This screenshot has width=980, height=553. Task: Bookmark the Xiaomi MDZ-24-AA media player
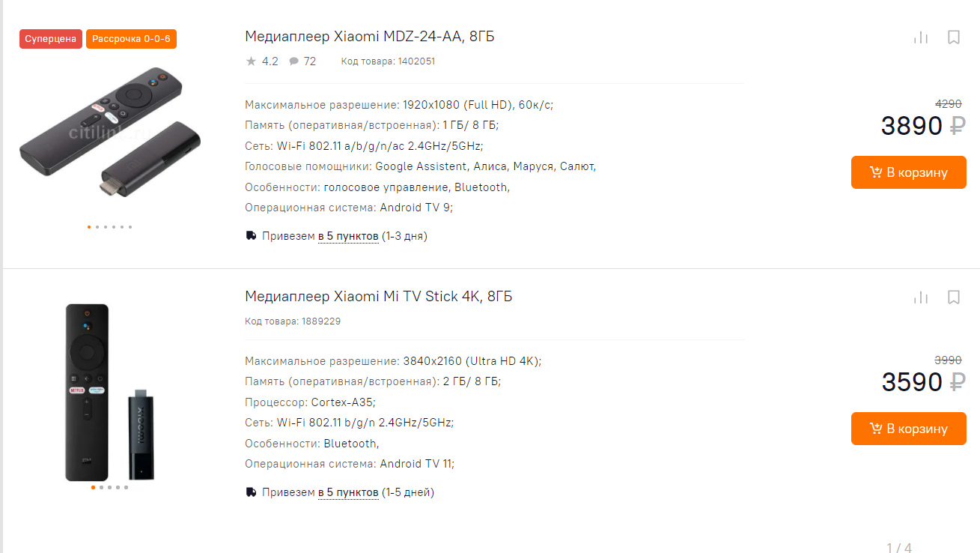tap(954, 37)
